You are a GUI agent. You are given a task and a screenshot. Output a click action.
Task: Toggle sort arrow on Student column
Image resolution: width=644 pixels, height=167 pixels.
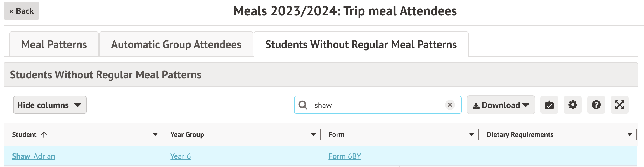coord(44,135)
